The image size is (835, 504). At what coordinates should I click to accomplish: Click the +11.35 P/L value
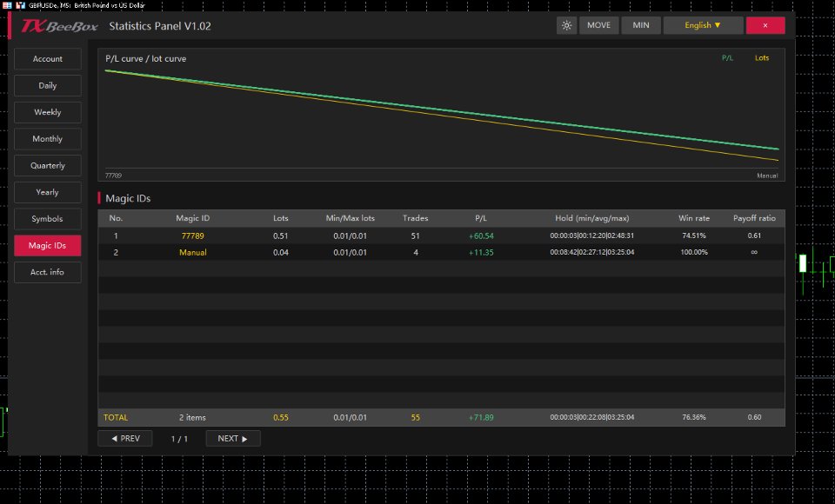coord(481,252)
